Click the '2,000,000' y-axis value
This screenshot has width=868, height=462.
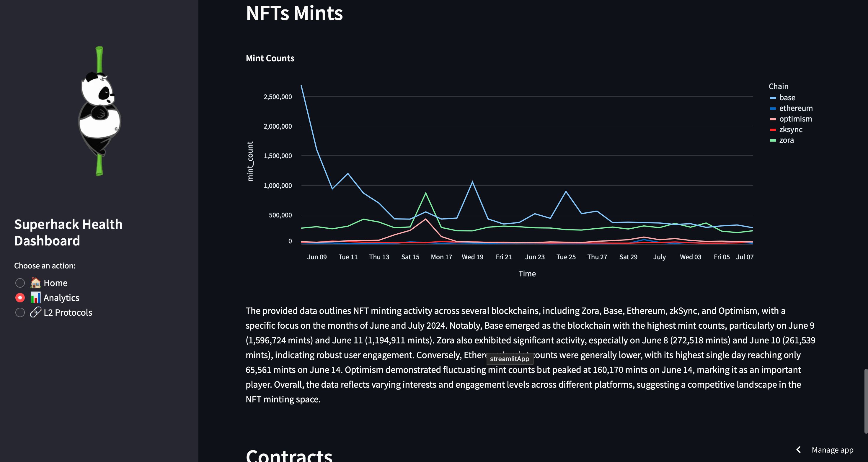[x=278, y=126]
